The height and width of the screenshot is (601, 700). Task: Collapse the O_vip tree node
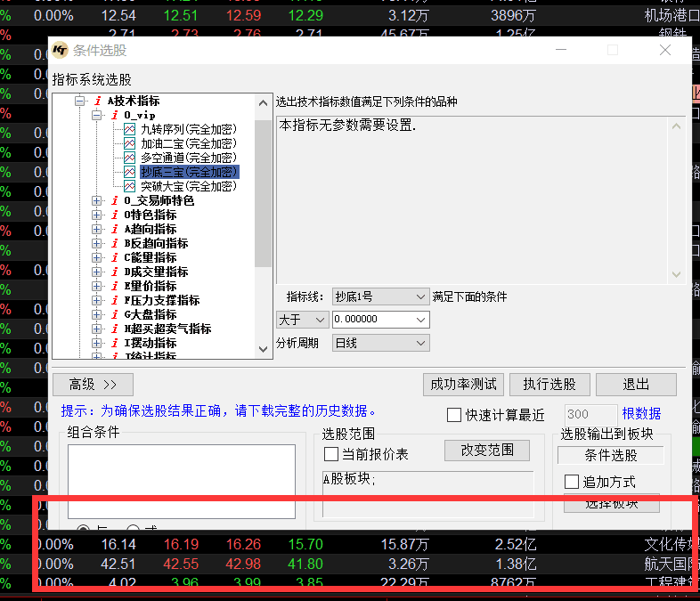[x=96, y=115]
